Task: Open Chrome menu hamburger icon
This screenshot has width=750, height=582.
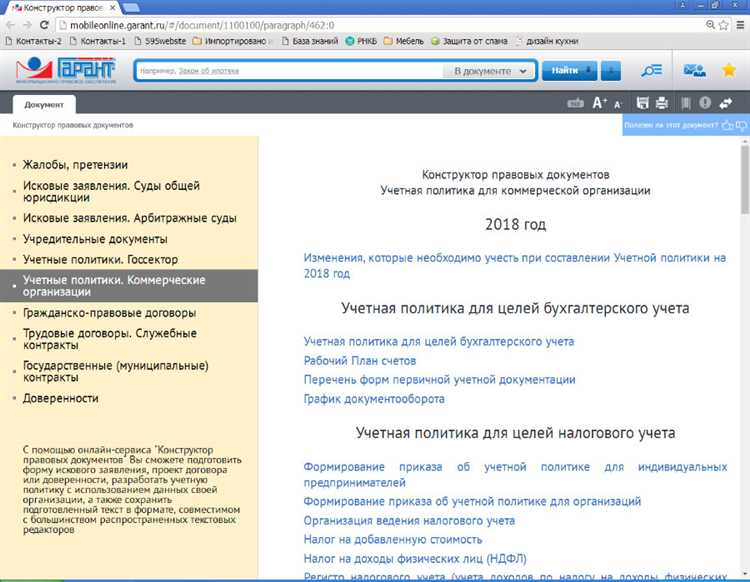Action: pos(740,25)
